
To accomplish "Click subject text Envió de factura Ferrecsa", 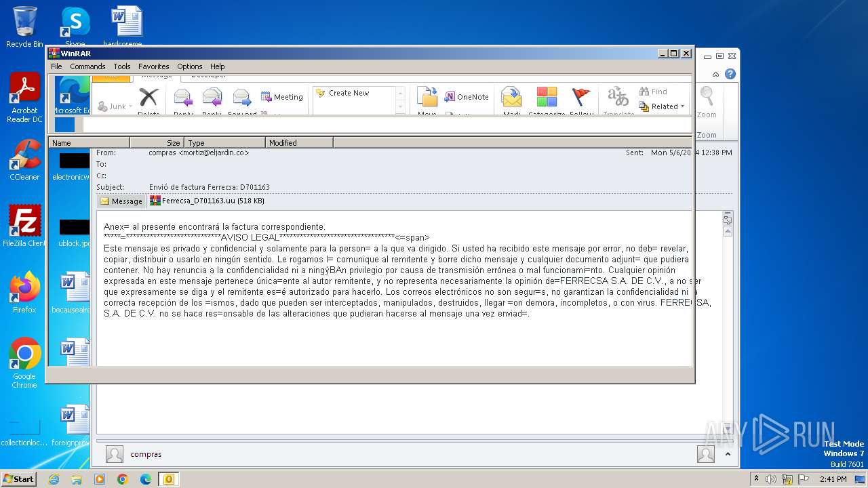I will pyautogui.click(x=210, y=187).
